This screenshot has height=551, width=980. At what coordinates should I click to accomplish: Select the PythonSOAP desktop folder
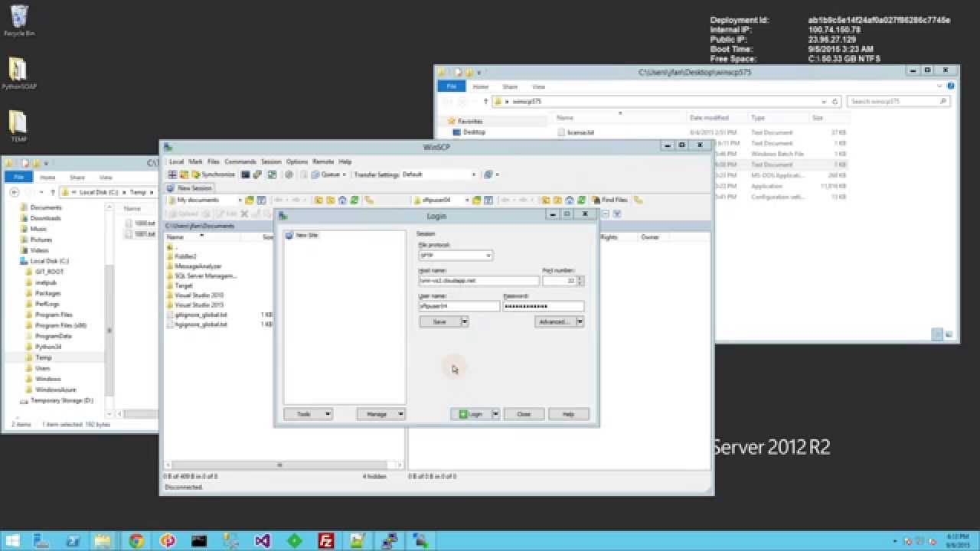[18, 74]
